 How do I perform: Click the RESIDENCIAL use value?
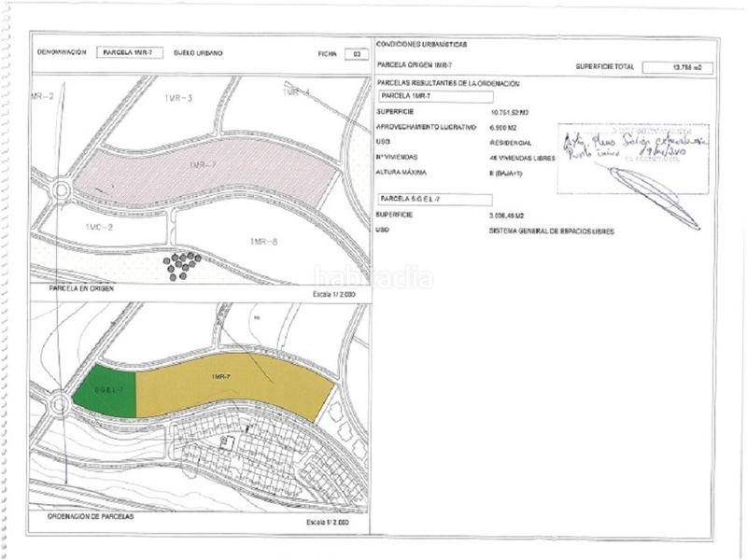click(x=511, y=143)
